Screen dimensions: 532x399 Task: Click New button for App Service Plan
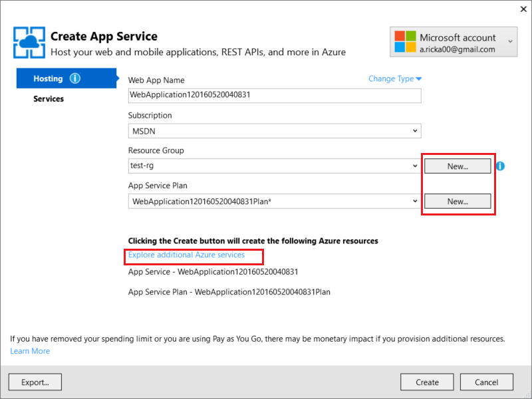(458, 201)
